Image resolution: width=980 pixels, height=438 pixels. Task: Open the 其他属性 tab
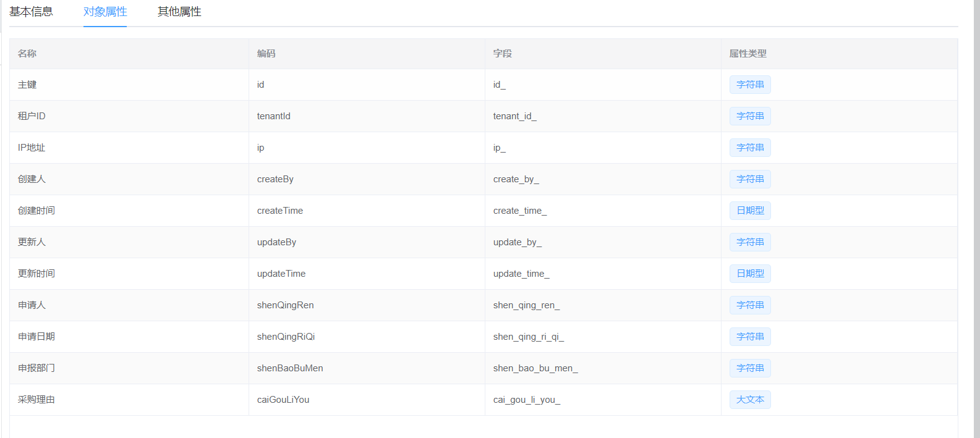(x=179, y=12)
